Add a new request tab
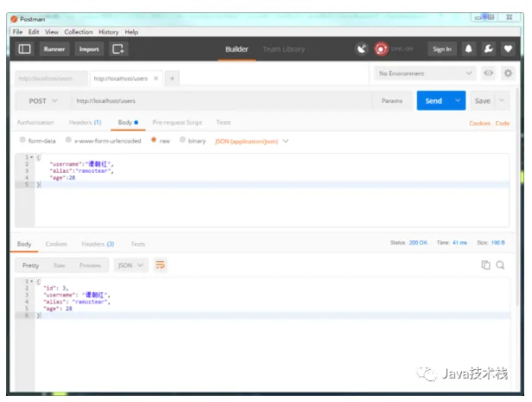The image size is (532, 402). (x=172, y=79)
